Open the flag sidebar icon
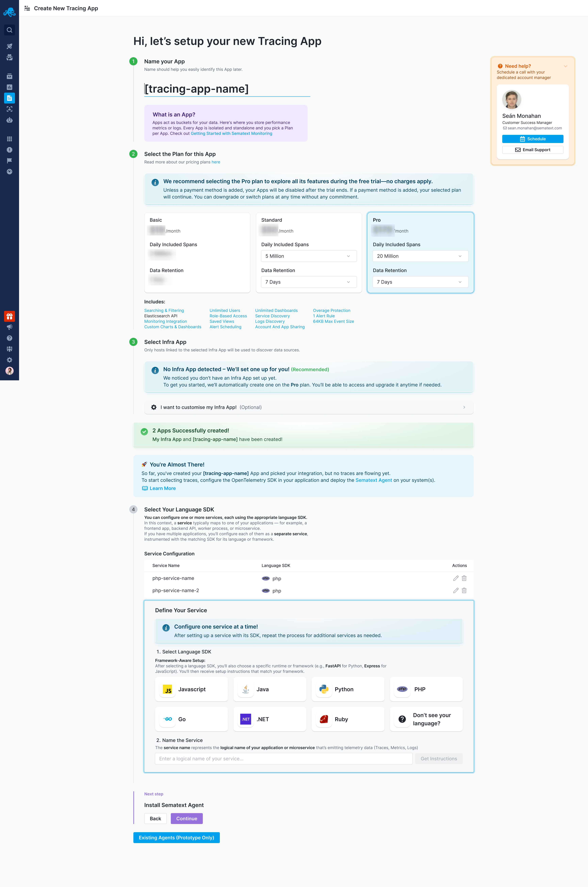The width and height of the screenshot is (588, 887). (9, 161)
